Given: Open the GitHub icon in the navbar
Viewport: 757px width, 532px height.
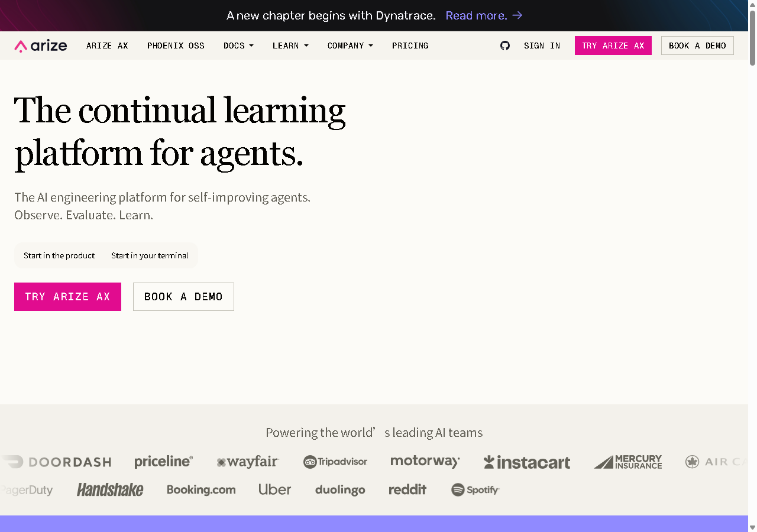Looking at the screenshot, I should (505, 46).
